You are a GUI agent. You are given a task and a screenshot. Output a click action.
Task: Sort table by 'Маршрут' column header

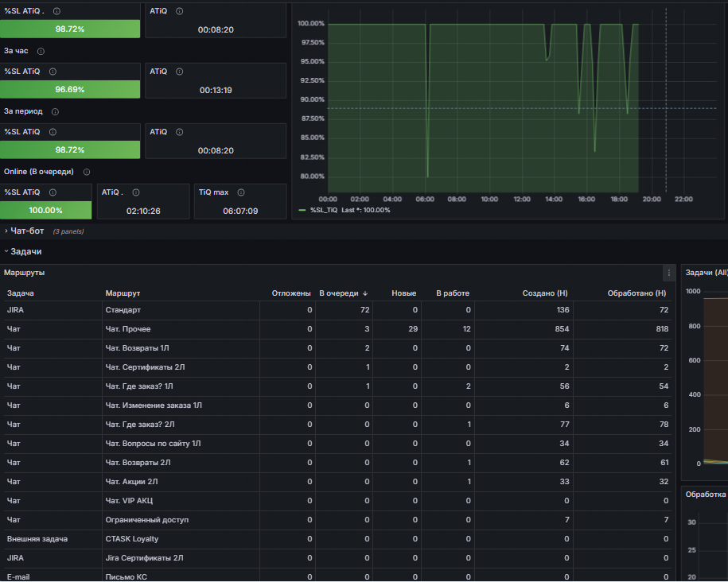click(123, 293)
